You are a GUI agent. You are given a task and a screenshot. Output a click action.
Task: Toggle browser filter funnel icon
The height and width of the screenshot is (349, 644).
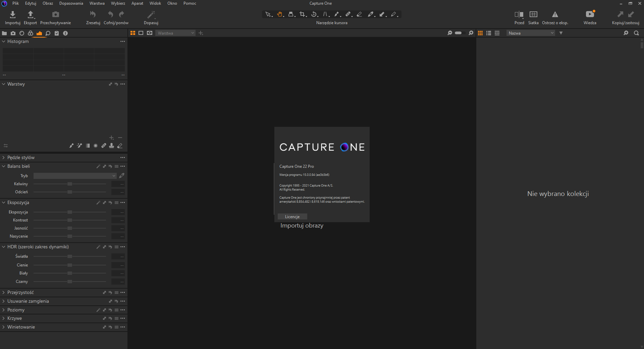(x=561, y=33)
